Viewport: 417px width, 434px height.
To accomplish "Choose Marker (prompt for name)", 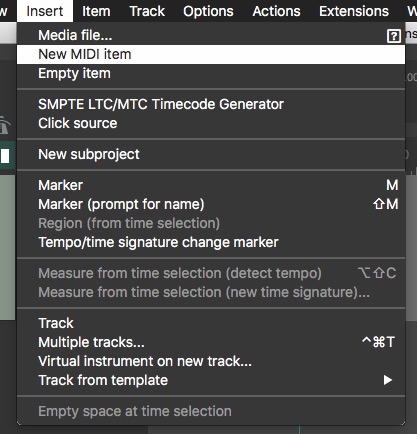I will tap(211, 204).
